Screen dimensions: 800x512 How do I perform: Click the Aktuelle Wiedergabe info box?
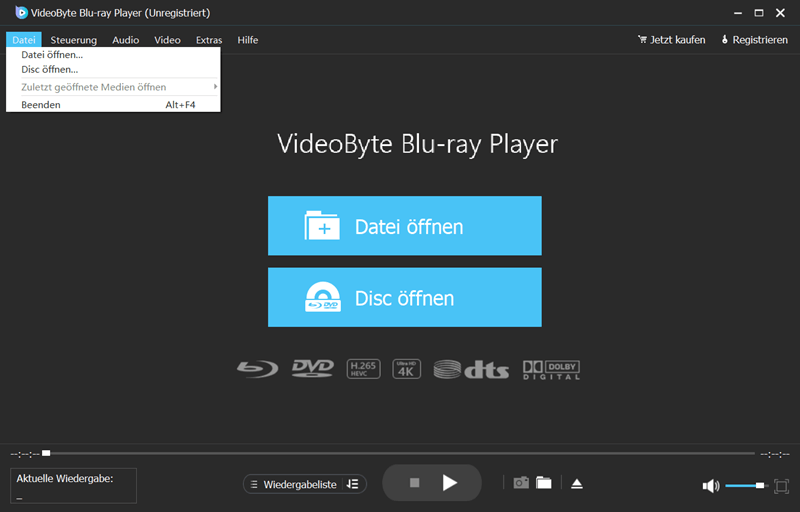(x=73, y=485)
